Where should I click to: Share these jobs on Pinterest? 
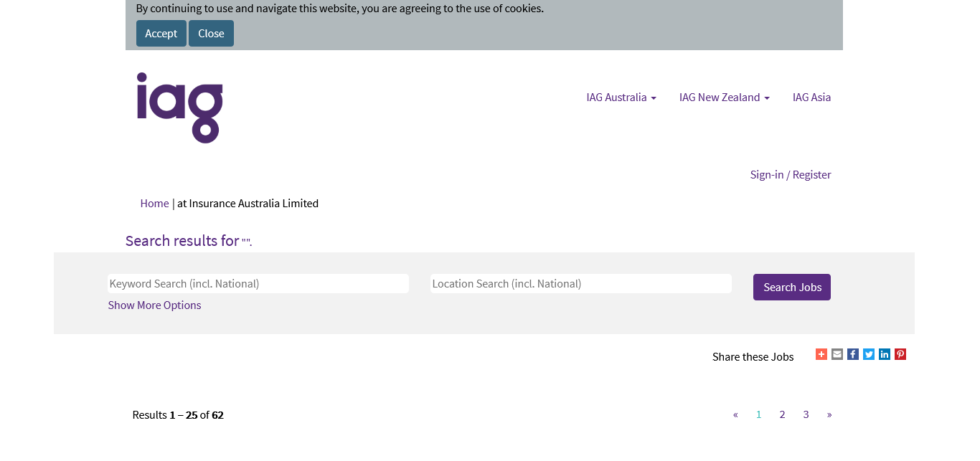[900, 354]
